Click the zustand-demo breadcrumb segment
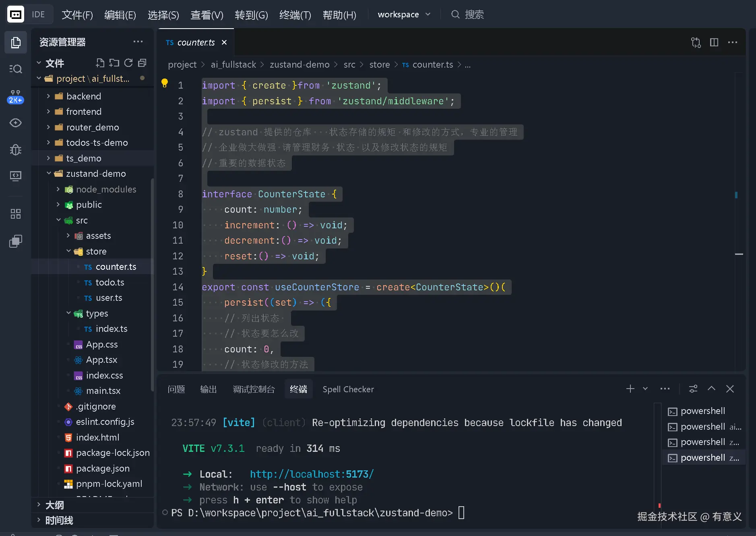756x536 pixels. 300,64
